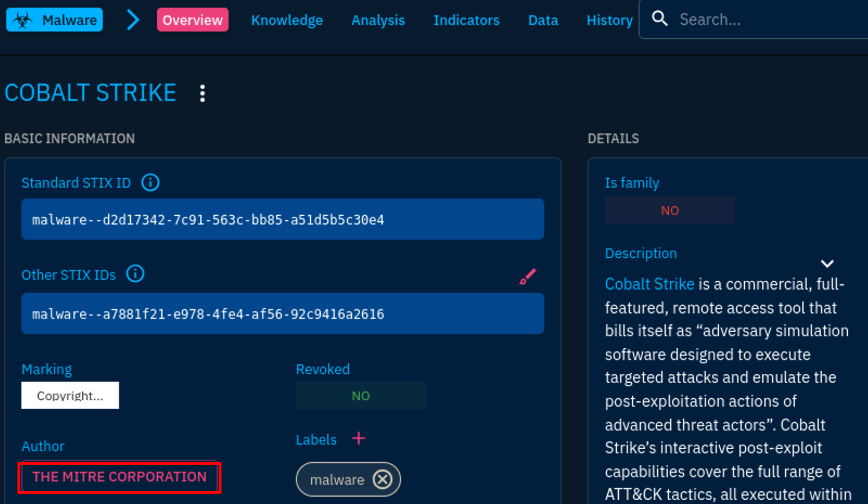Switch to the Knowledge tab
Screen dimensions: 868x504
287,20
